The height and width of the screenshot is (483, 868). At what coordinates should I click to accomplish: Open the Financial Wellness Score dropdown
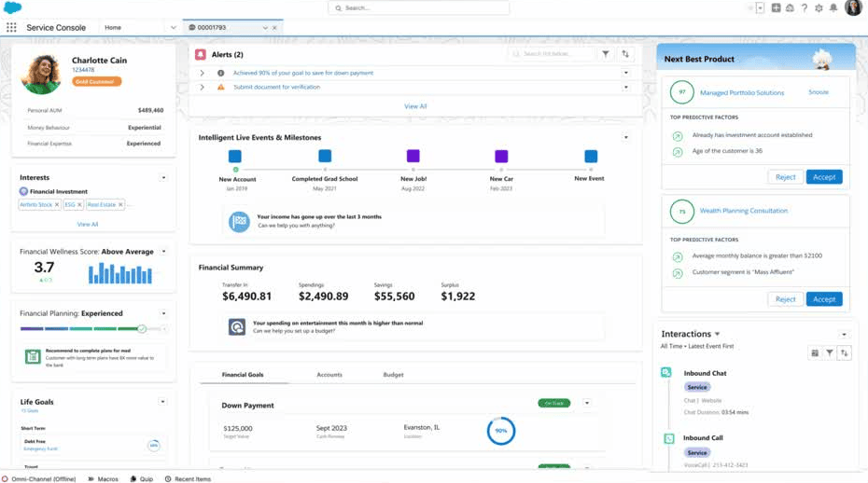click(x=163, y=251)
